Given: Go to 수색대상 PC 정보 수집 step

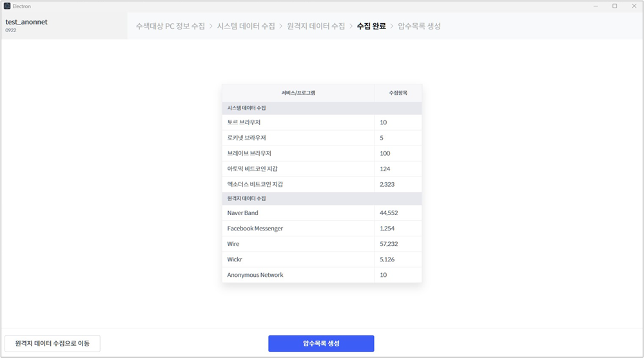Looking at the screenshot, I should click(x=170, y=26).
